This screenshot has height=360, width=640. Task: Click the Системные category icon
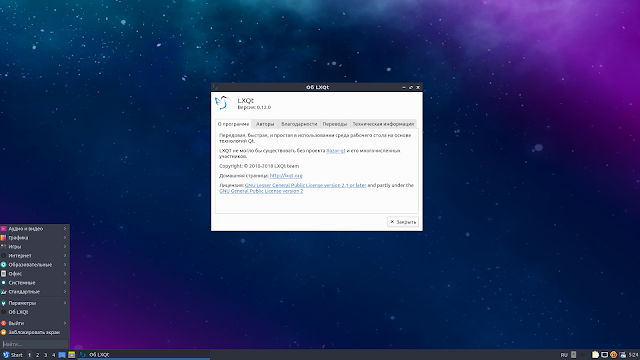pos(4,282)
